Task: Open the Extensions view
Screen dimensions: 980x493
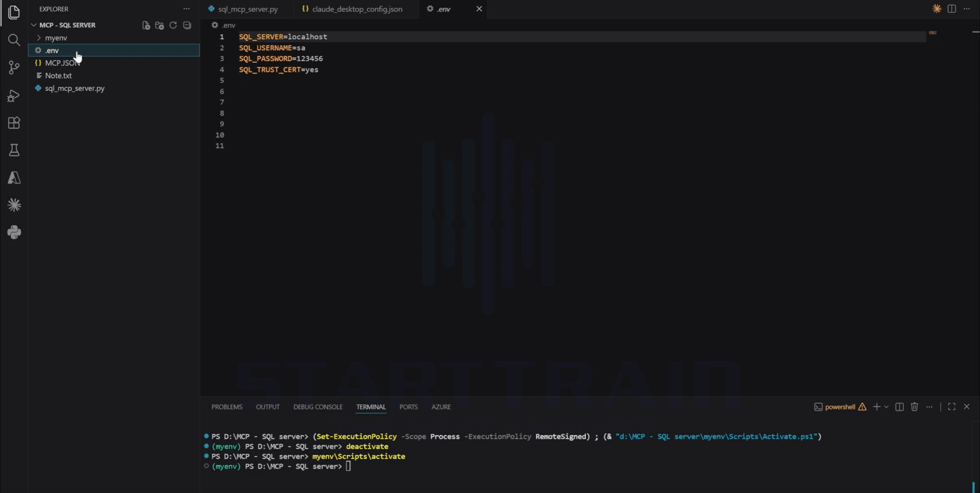Action: [14, 123]
